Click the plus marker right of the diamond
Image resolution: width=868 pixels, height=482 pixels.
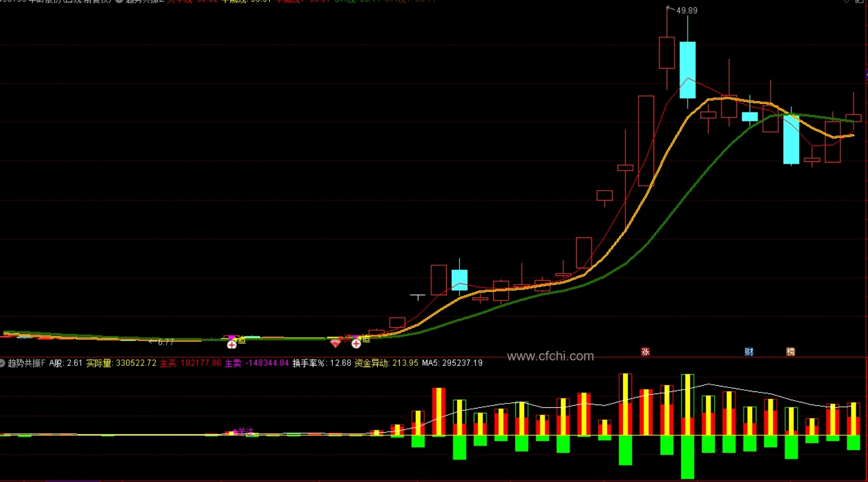point(356,344)
